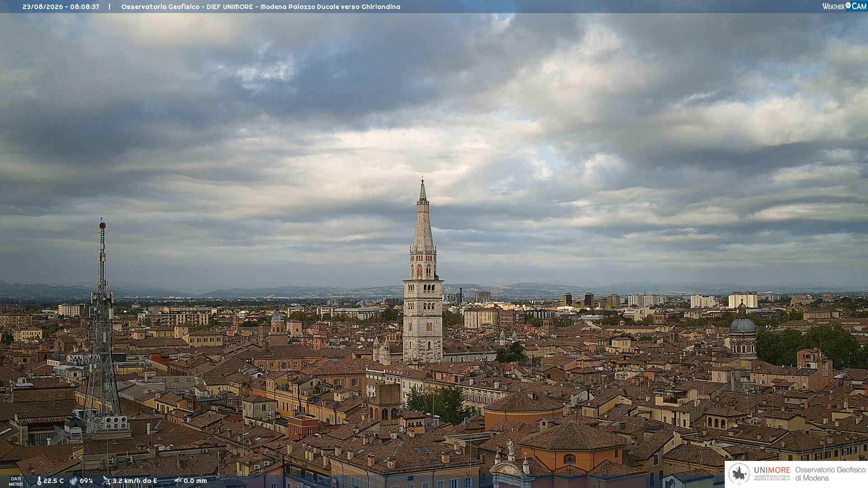Select the 22.5 C temperature reading
868x488 pixels.
pyautogui.click(x=53, y=481)
